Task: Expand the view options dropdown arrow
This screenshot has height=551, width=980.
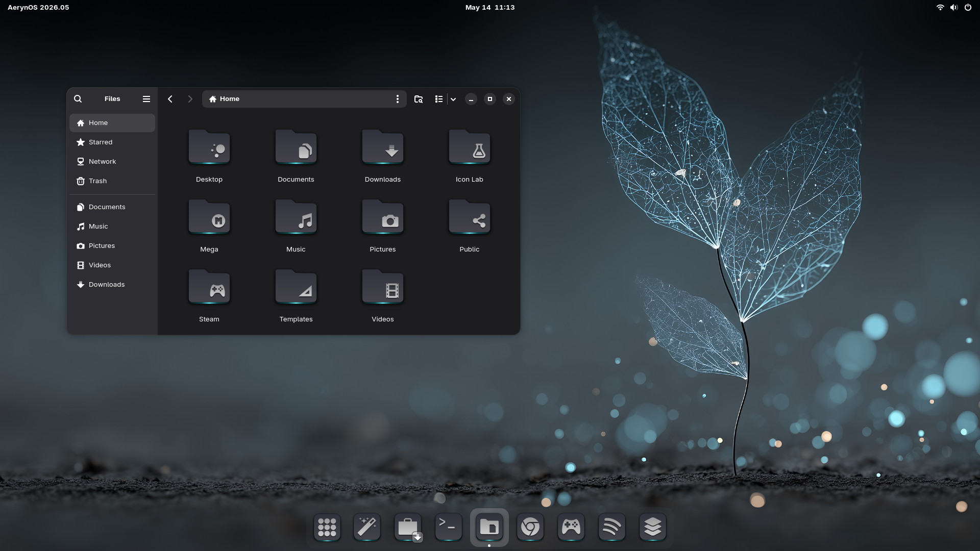Action: pyautogui.click(x=453, y=99)
